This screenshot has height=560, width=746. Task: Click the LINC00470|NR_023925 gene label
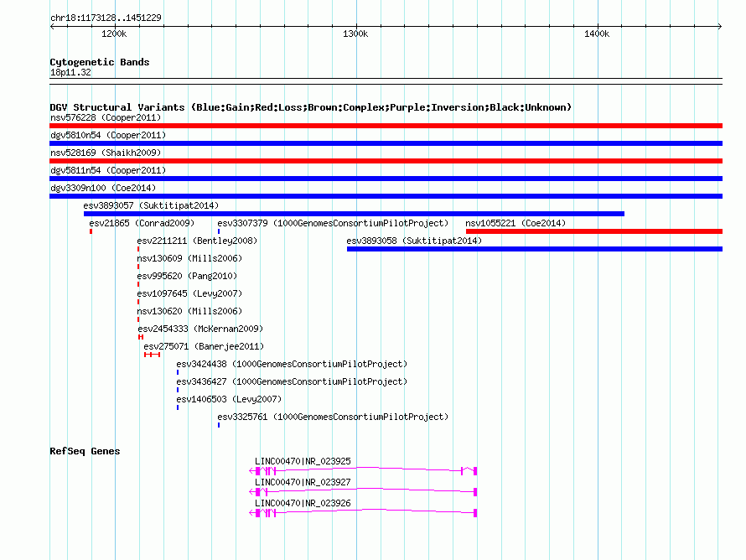(303, 461)
